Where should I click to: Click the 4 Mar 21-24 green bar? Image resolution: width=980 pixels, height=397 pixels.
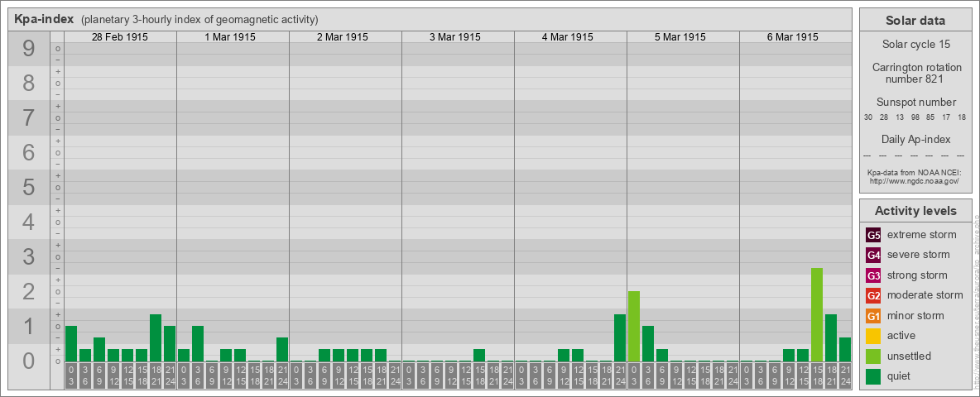(619, 337)
